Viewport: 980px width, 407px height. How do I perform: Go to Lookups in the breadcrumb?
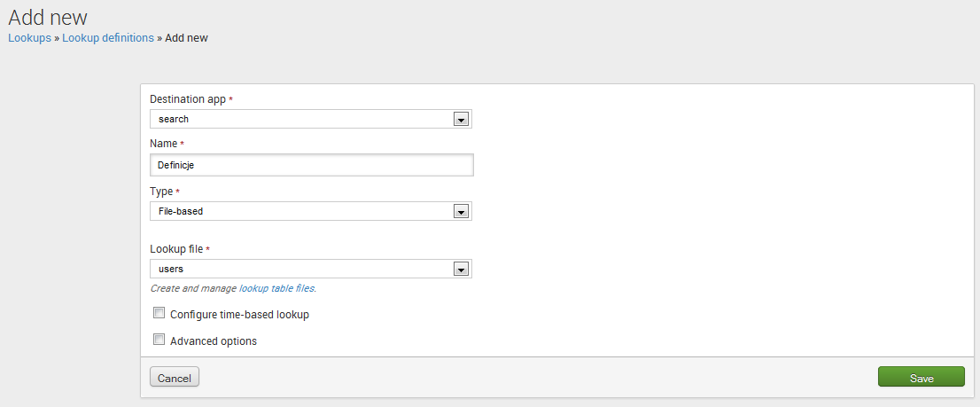(x=29, y=38)
